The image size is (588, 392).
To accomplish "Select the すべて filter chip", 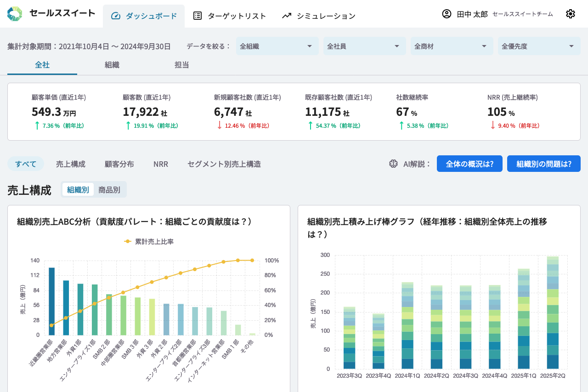I will coord(26,164).
